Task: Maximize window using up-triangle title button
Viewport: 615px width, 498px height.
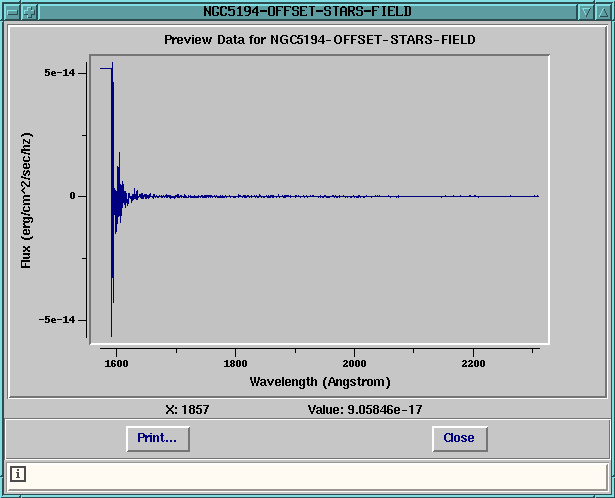Action: click(604, 10)
